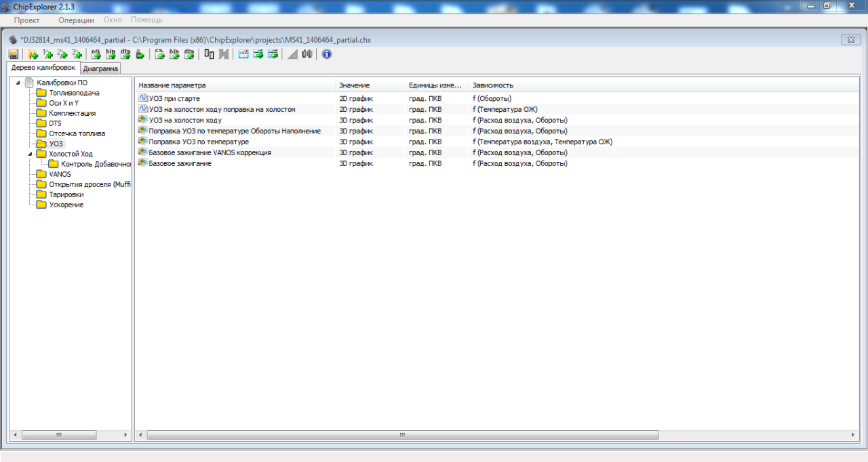This screenshot has height=462, width=868.
Task: Switch to the Диаграмма tab
Action: [100, 68]
